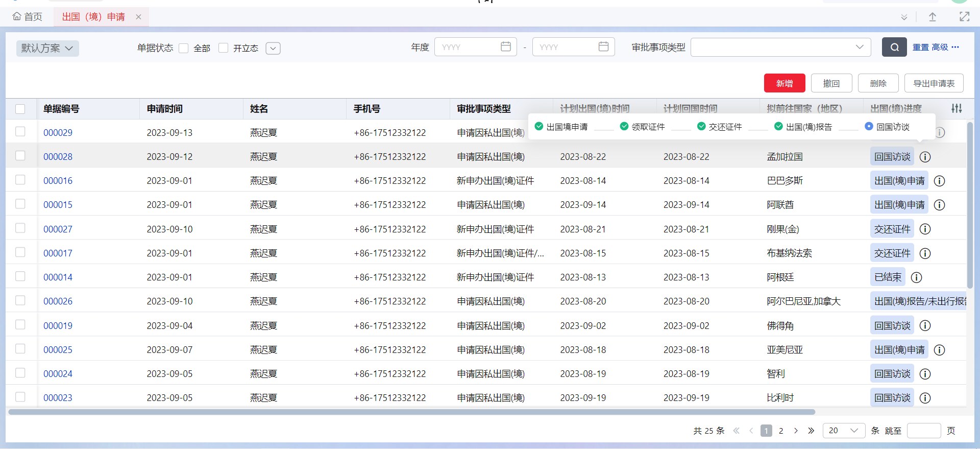Expand more 单据状态 options dropdown
This screenshot has width=980, height=449.
coord(273,48)
